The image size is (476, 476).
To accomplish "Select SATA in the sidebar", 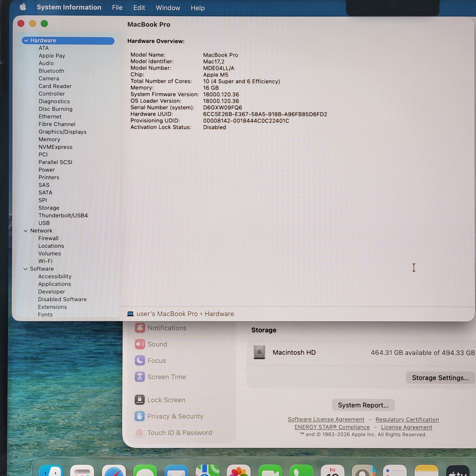I will (x=45, y=193).
